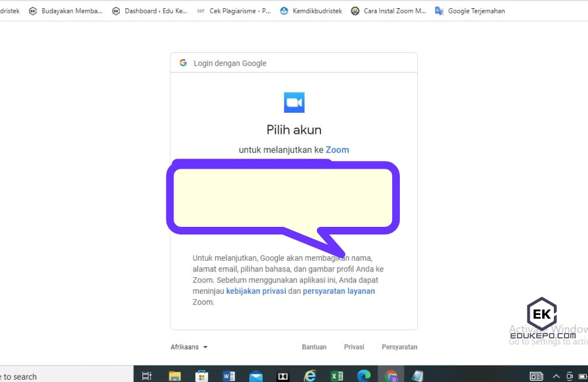Open the Mail app in taskbar
588x382 pixels.
256,376
